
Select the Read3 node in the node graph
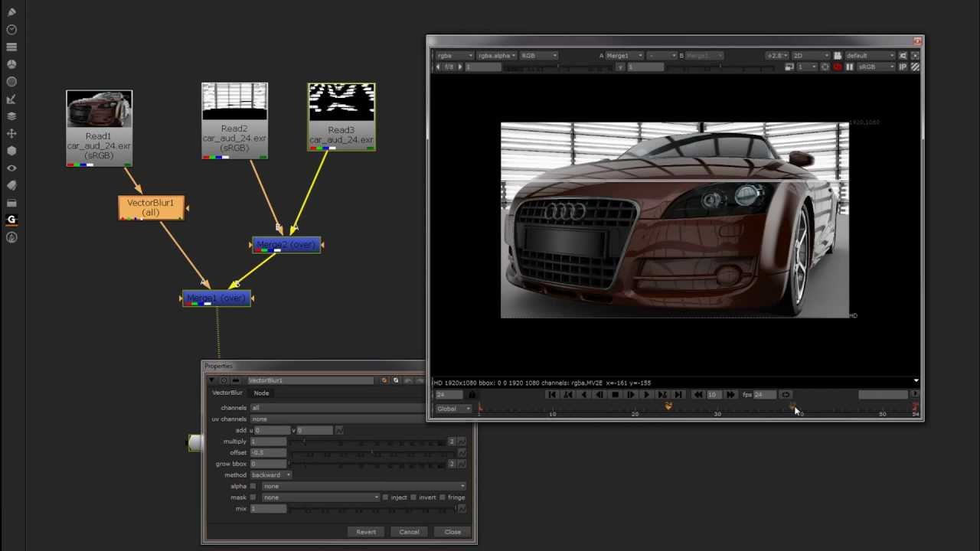point(341,115)
